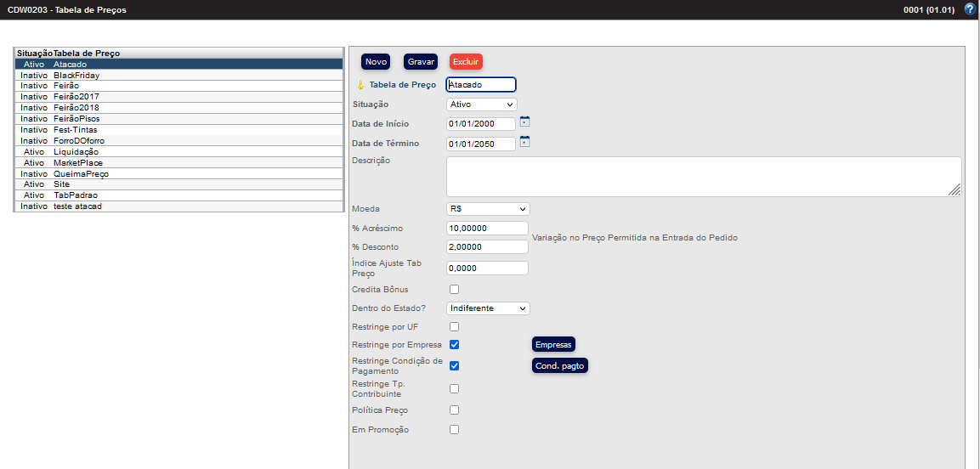Uncheck Restringe por Empresa checkbox
This screenshot has height=469, width=980.
tap(455, 344)
